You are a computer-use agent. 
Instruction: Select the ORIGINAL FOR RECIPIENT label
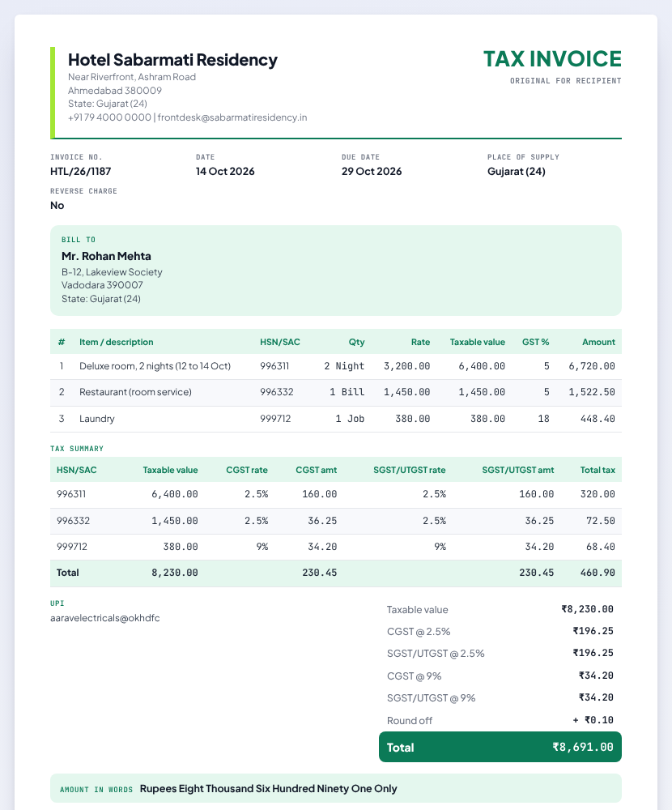(x=566, y=80)
